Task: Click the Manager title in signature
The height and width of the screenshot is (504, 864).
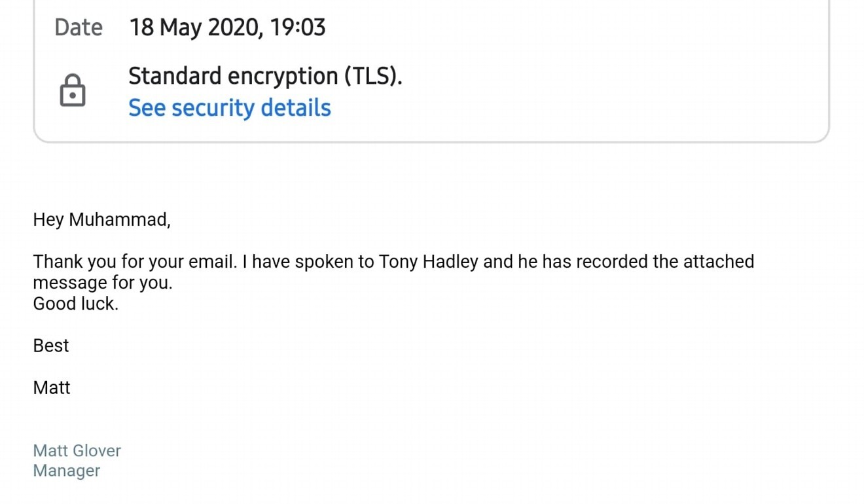Action: click(67, 471)
